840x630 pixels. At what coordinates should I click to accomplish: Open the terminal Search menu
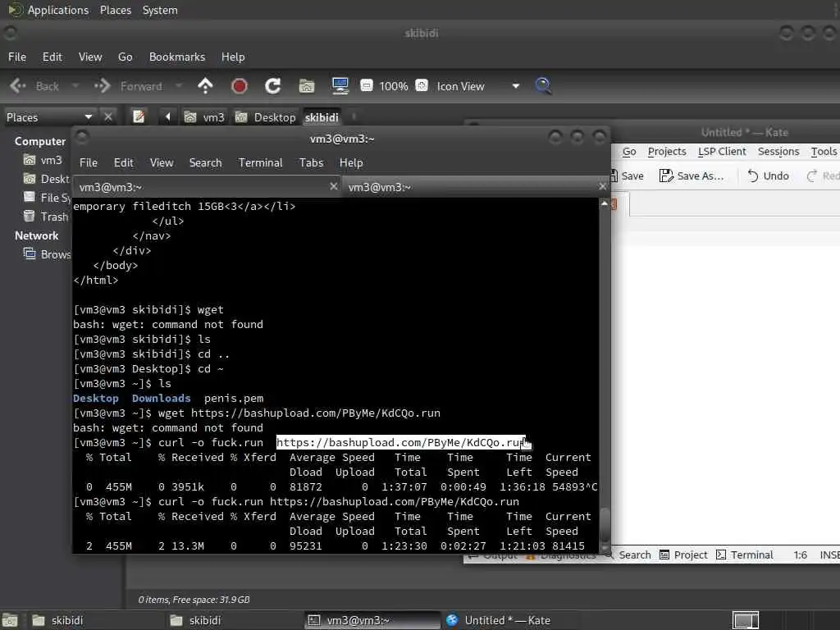click(x=205, y=162)
